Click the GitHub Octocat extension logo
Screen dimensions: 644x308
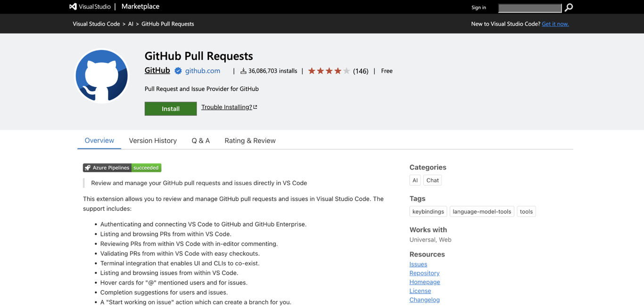click(102, 76)
